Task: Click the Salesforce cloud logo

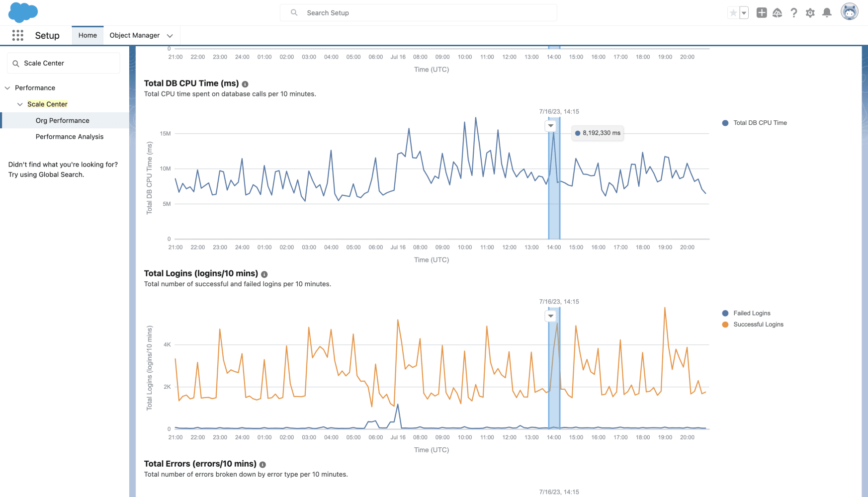Action: tap(23, 12)
